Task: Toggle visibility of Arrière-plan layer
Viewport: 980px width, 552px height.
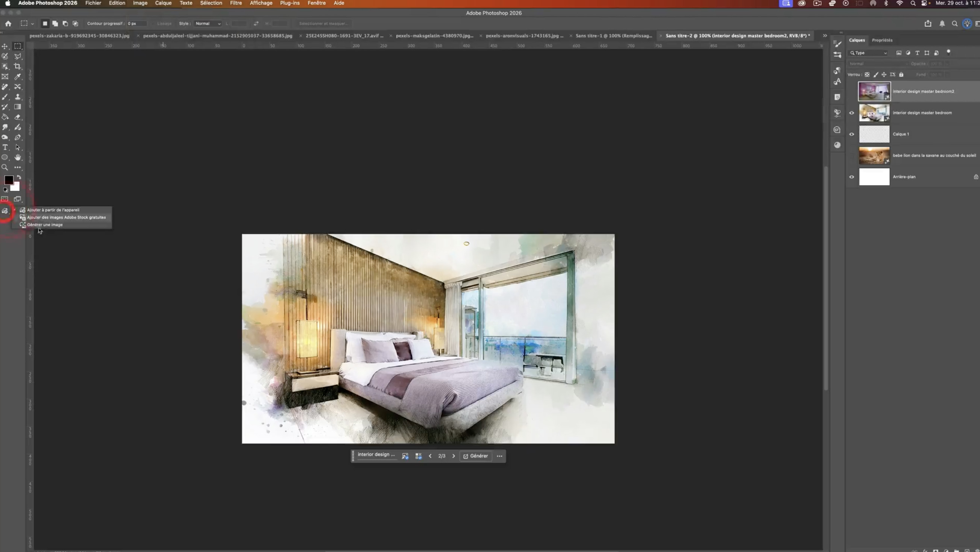Action: pyautogui.click(x=851, y=177)
